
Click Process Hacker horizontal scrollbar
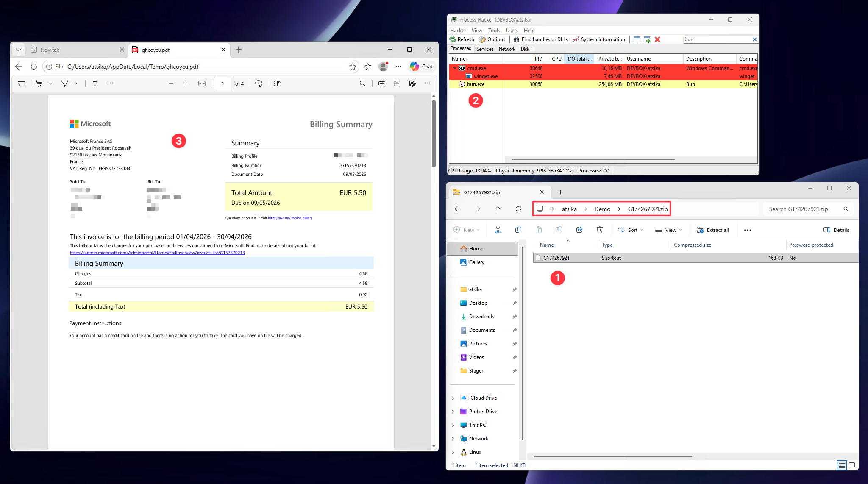pos(593,160)
